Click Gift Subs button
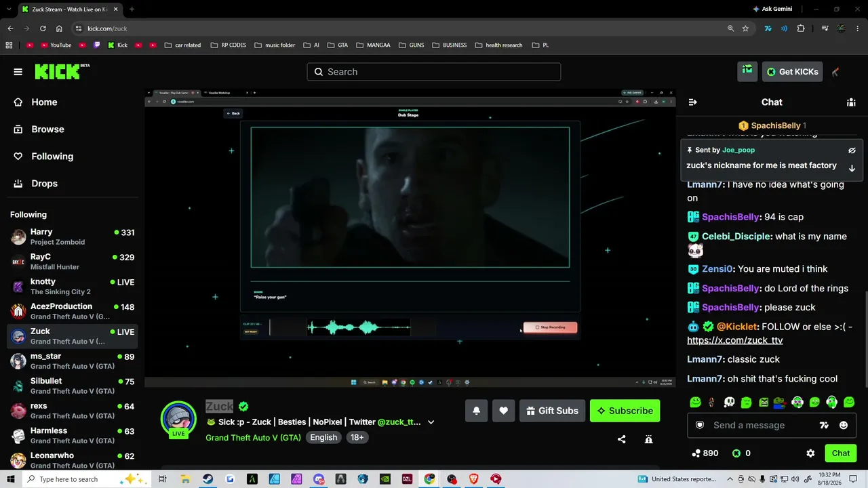The image size is (868, 488). tap(553, 411)
